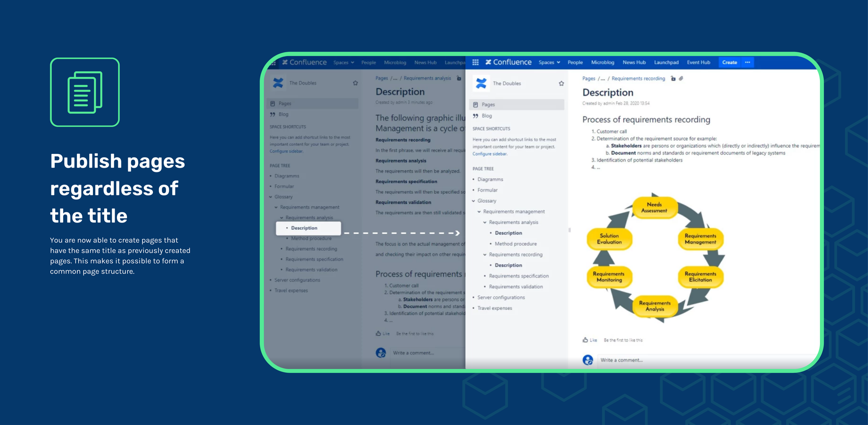Open Microblog in the left window header

pyautogui.click(x=395, y=62)
